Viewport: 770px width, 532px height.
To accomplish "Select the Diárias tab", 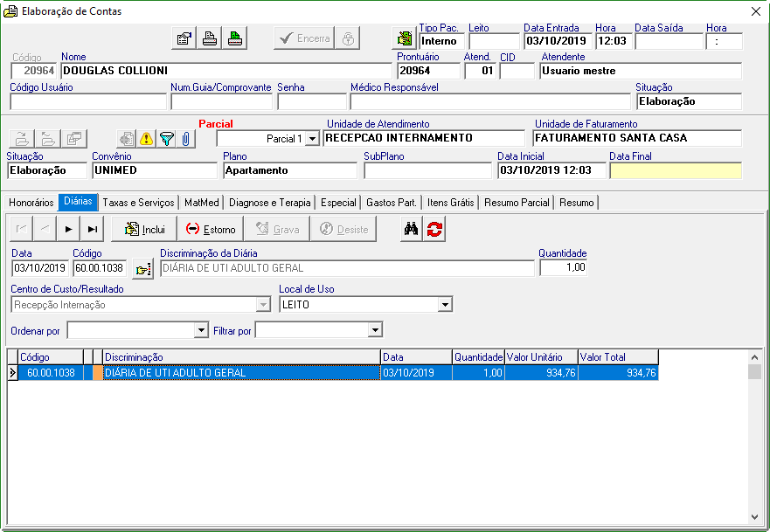I will [78, 202].
